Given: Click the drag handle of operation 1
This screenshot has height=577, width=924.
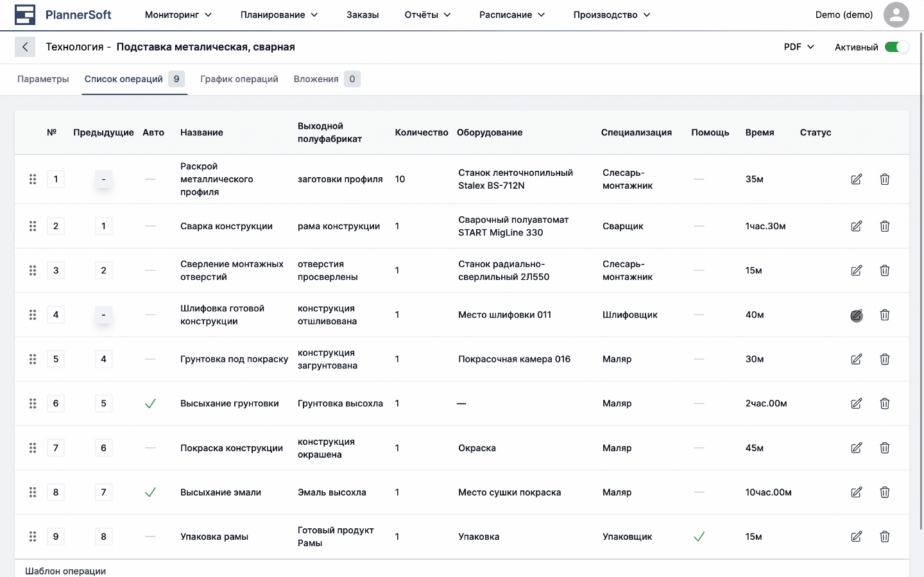Looking at the screenshot, I should [33, 179].
